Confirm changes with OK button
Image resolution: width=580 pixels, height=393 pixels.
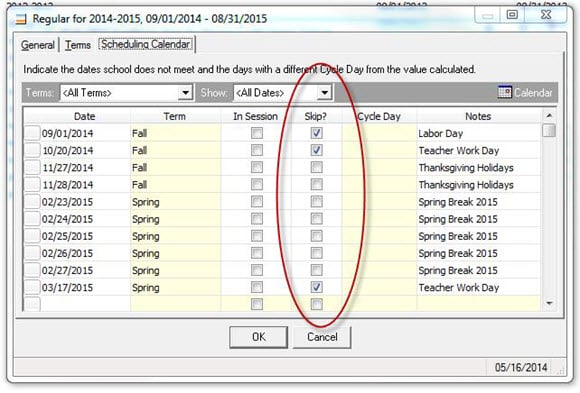coord(259,337)
